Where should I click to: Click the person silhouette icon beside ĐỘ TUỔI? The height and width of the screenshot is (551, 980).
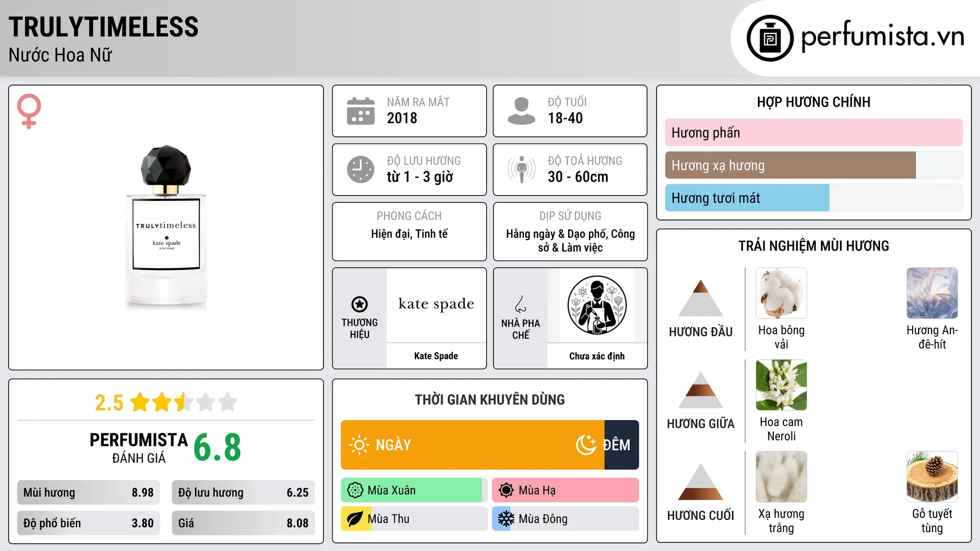point(522,111)
